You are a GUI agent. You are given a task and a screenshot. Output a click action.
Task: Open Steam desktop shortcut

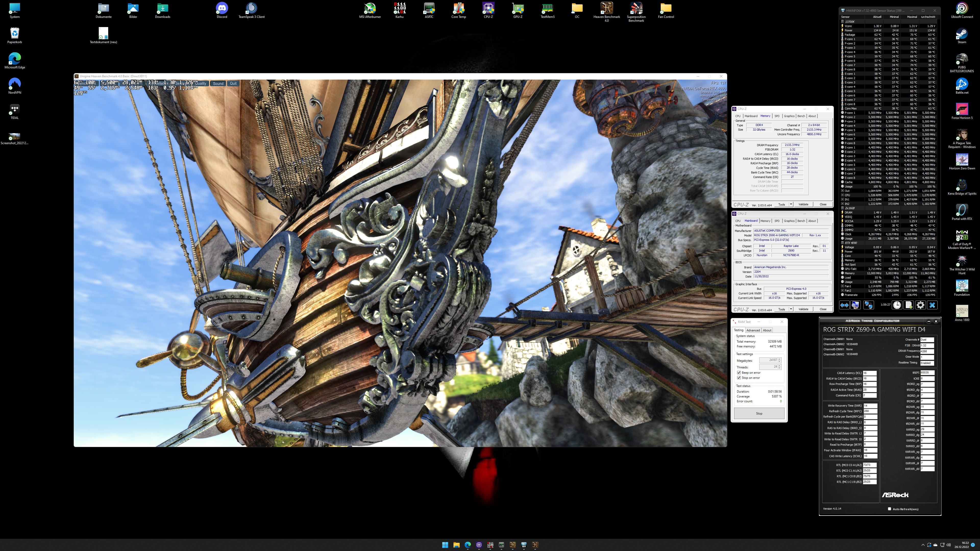[962, 36]
